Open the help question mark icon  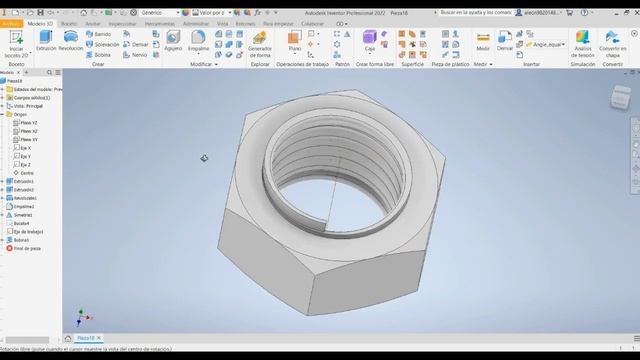pyautogui.click(x=584, y=13)
